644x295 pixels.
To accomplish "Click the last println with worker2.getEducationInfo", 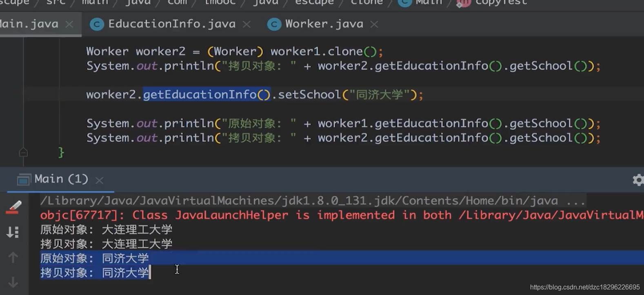I will click(343, 138).
